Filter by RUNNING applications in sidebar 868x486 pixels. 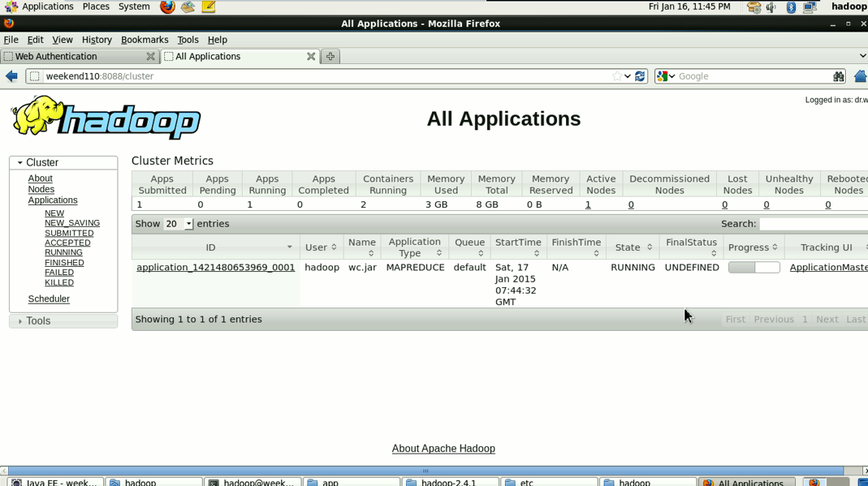point(63,252)
